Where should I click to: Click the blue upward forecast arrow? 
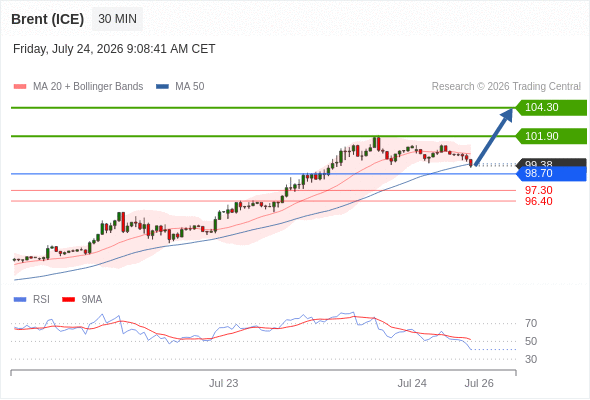[493, 137]
